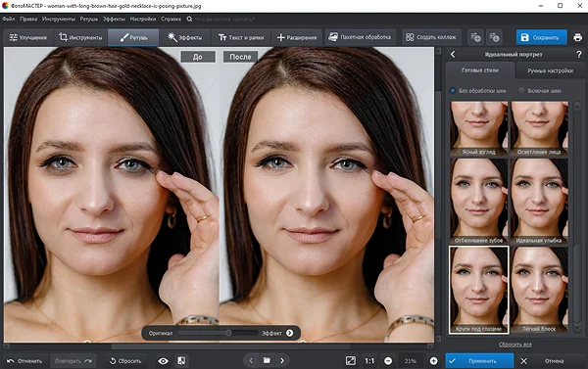Select Без обработки шеи radio option

point(478,91)
